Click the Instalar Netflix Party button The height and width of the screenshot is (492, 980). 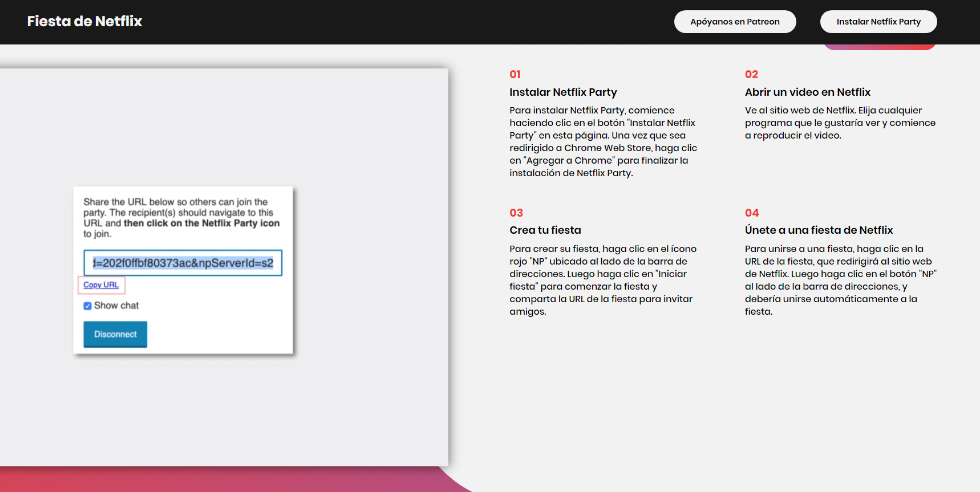click(x=878, y=22)
